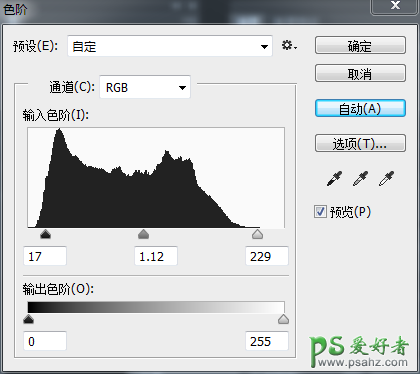Click the input highlight white slider
The image size is (420, 374).
[x=257, y=234]
